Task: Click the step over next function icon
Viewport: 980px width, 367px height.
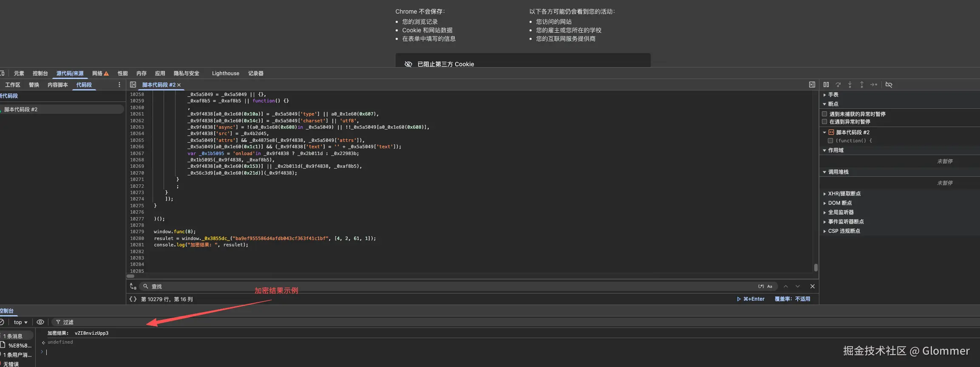Action: [x=838, y=85]
